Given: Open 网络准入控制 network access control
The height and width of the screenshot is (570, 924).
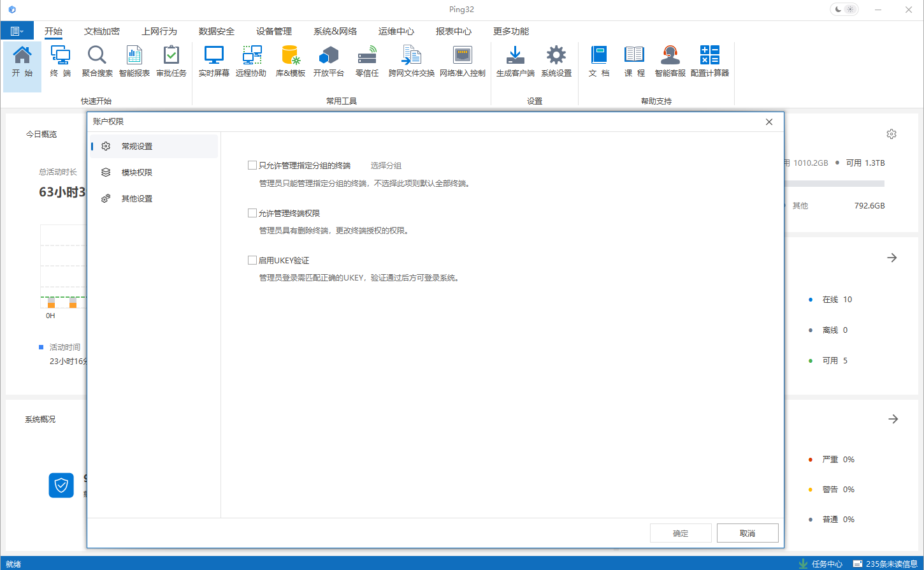Looking at the screenshot, I should pyautogui.click(x=462, y=61).
